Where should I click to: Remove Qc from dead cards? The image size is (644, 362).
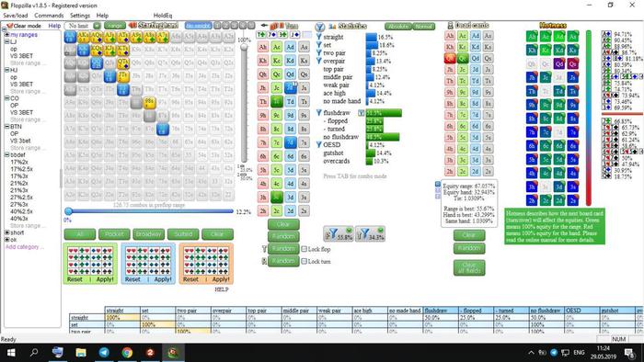[x=463, y=58]
